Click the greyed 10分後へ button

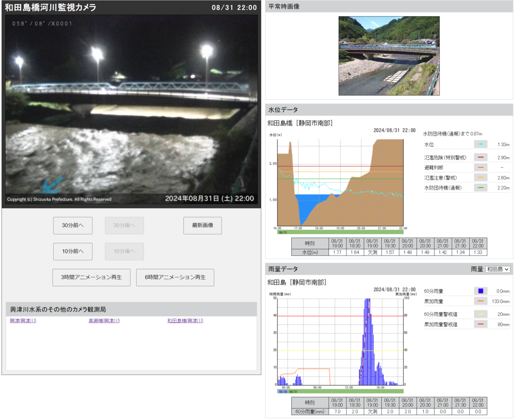tap(125, 252)
